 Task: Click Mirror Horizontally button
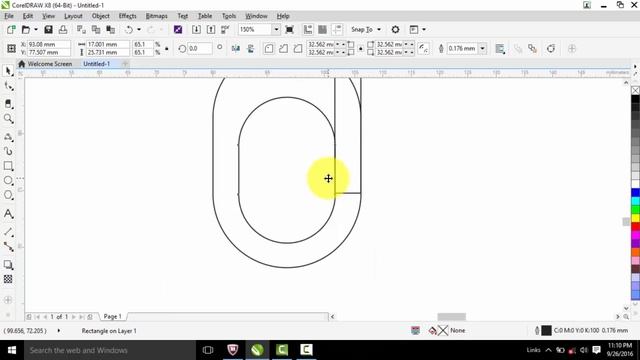tap(236, 49)
